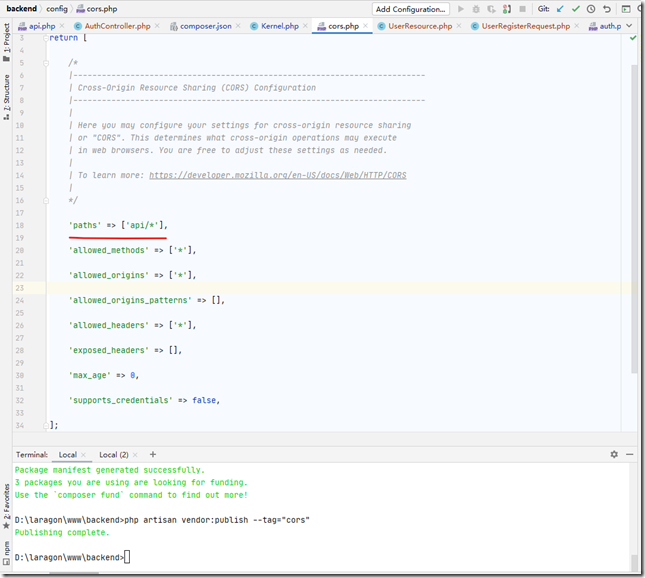
Task: Click the Git Rollback undo icon
Action: click(607, 9)
